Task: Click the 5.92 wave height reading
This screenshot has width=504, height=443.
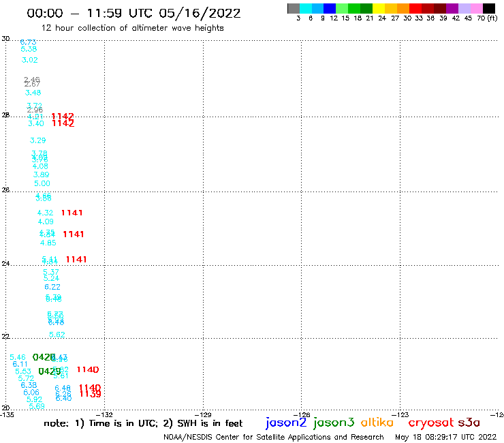Action: (34, 399)
